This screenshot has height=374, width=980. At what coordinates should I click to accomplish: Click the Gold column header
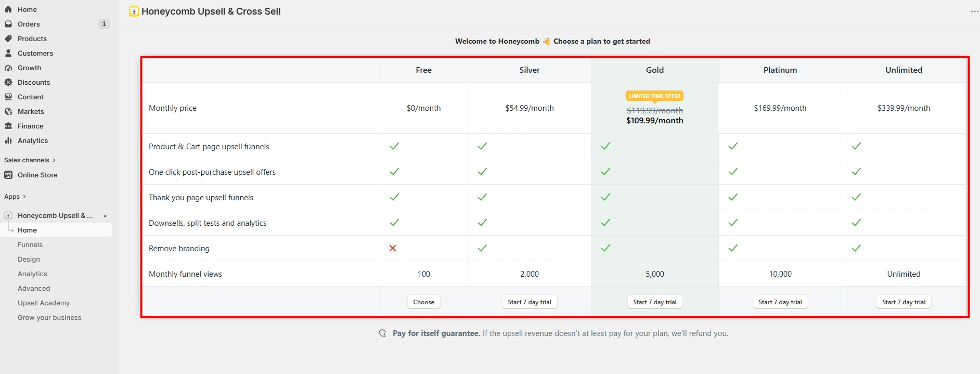(x=655, y=70)
